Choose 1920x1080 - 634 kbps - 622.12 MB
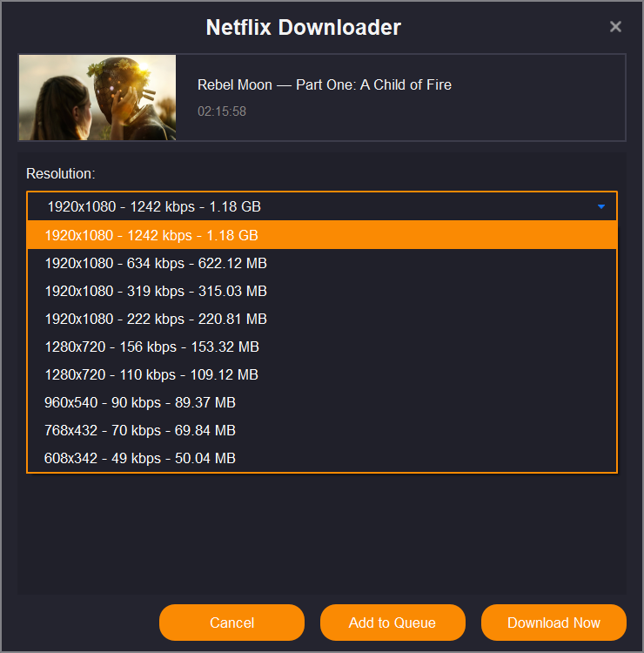Screen dimensions: 644x653 [321, 263]
